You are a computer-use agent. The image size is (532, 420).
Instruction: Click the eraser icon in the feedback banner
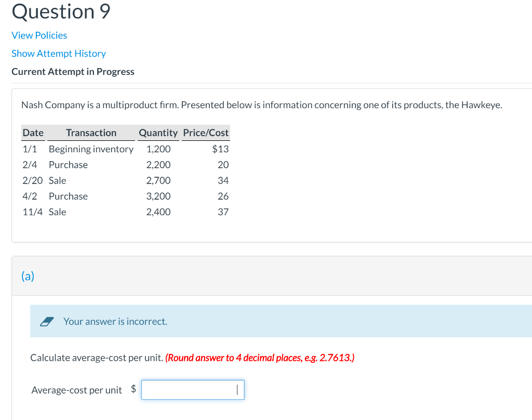pos(48,321)
